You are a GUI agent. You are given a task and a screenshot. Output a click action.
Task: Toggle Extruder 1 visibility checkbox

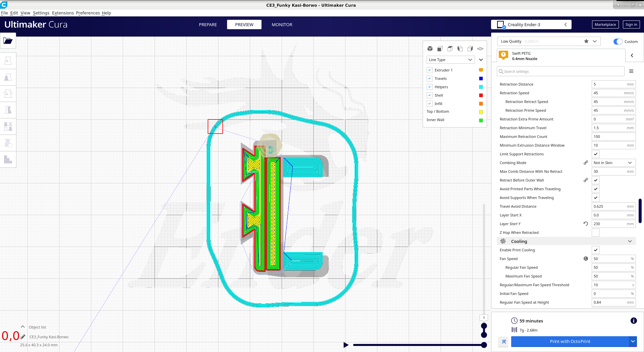tap(430, 70)
